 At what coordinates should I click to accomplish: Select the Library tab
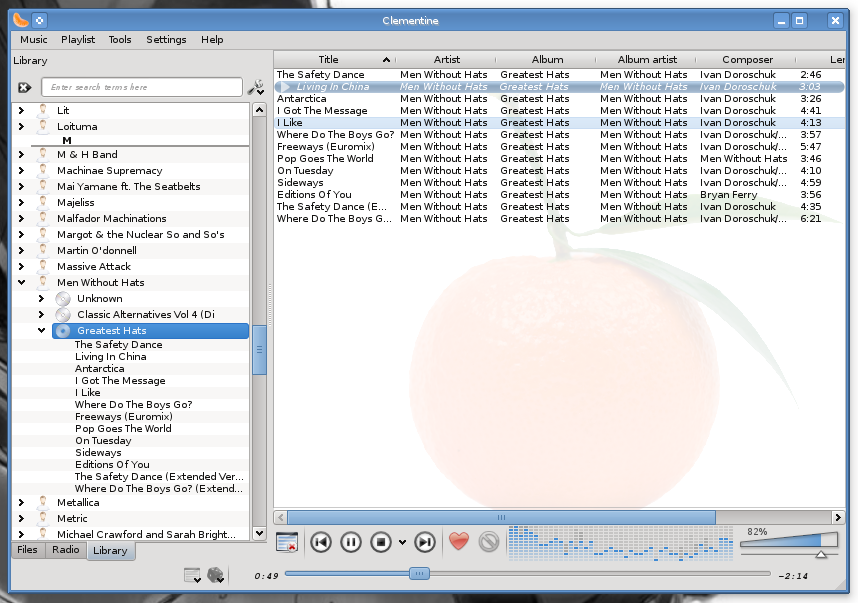(110, 550)
